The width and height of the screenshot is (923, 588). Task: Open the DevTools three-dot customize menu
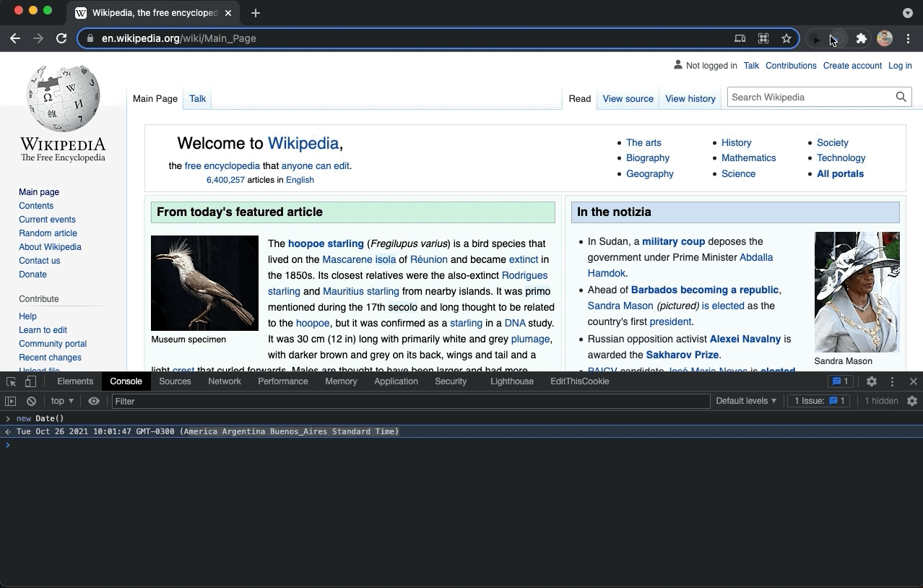pyautogui.click(x=893, y=381)
